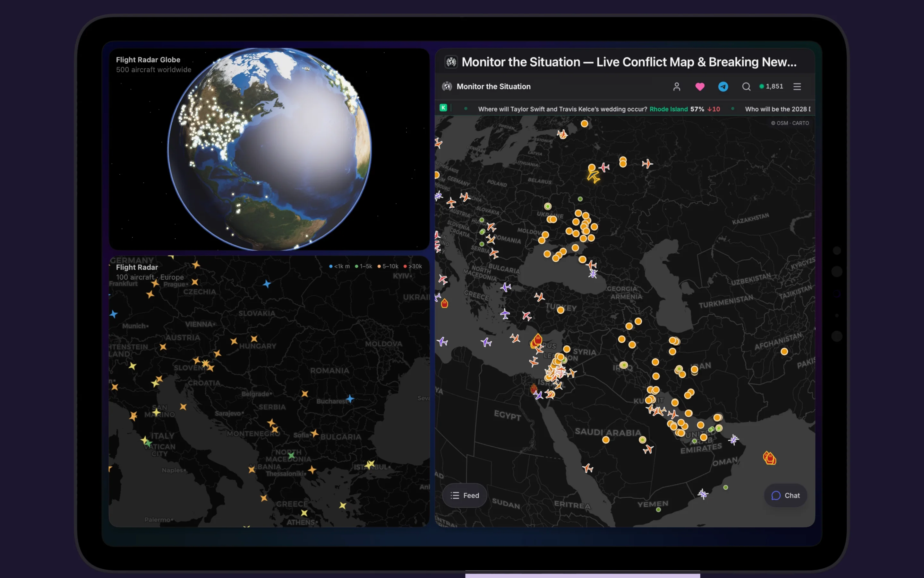
Task: Select the ship marker west of Greece
Action: pyautogui.click(x=444, y=303)
